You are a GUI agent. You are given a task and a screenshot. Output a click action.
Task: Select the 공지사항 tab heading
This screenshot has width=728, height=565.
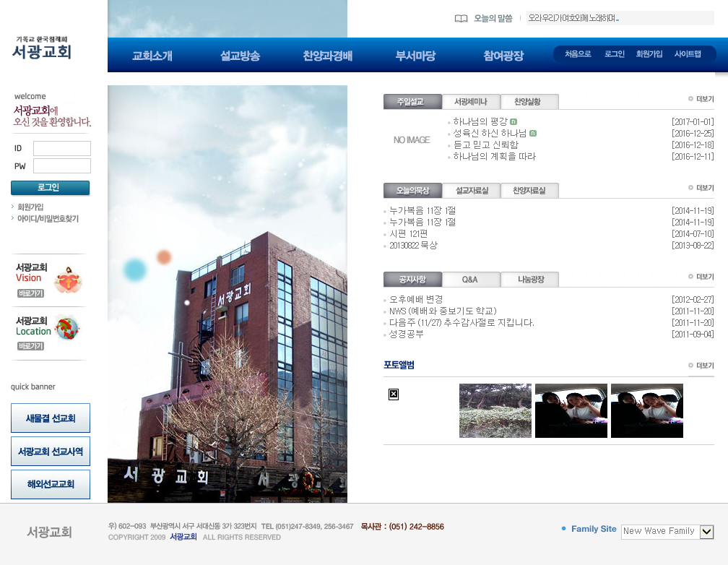click(412, 280)
